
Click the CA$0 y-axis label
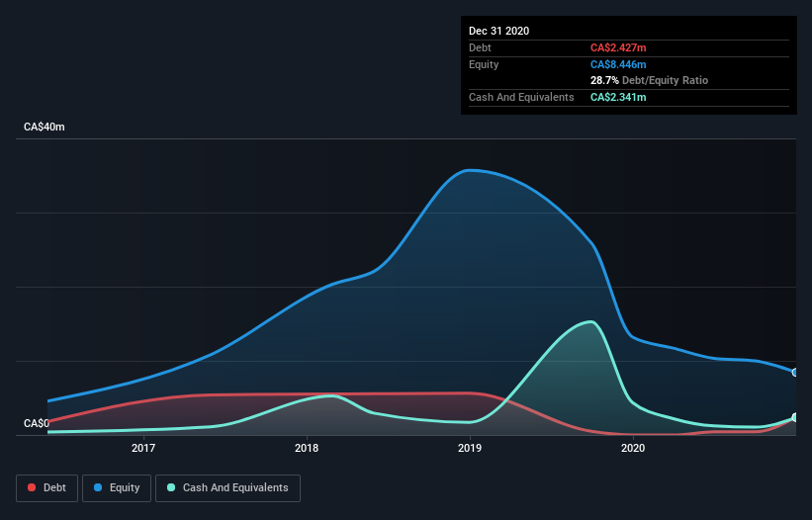coord(37,423)
